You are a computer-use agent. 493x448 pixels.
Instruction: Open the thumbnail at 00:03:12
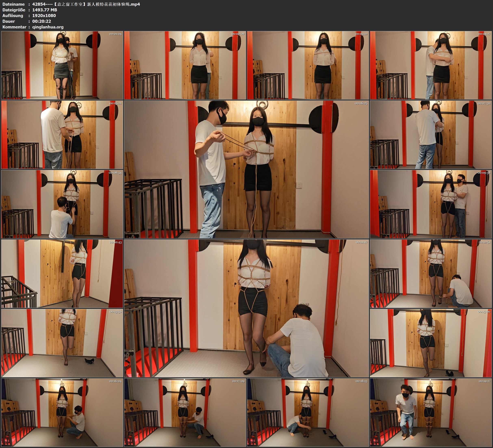(x=308, y=65)
